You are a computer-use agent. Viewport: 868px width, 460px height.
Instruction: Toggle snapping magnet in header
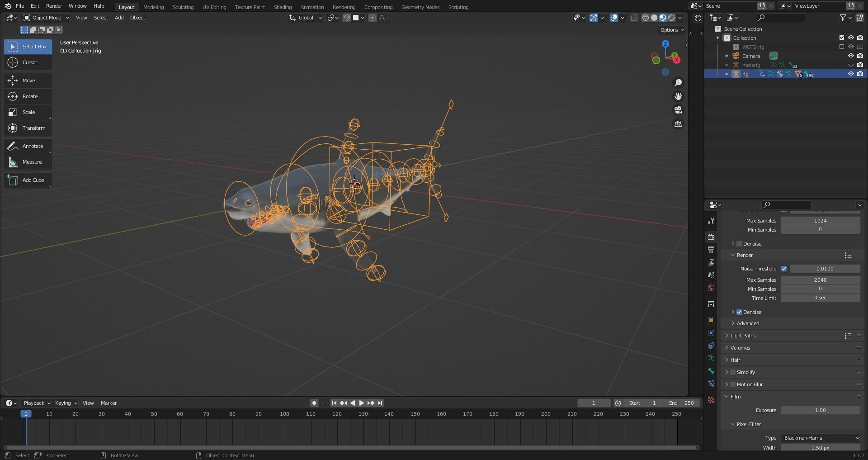click(347, 18)
